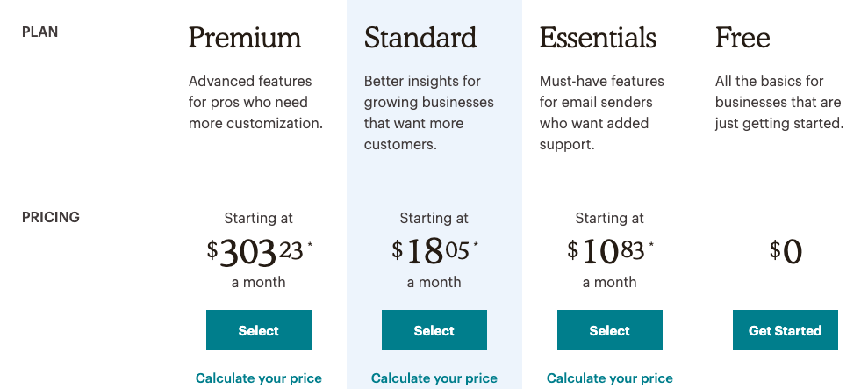Click the $303.23 Premium price

pyautogui.click(x=259, y=252)
